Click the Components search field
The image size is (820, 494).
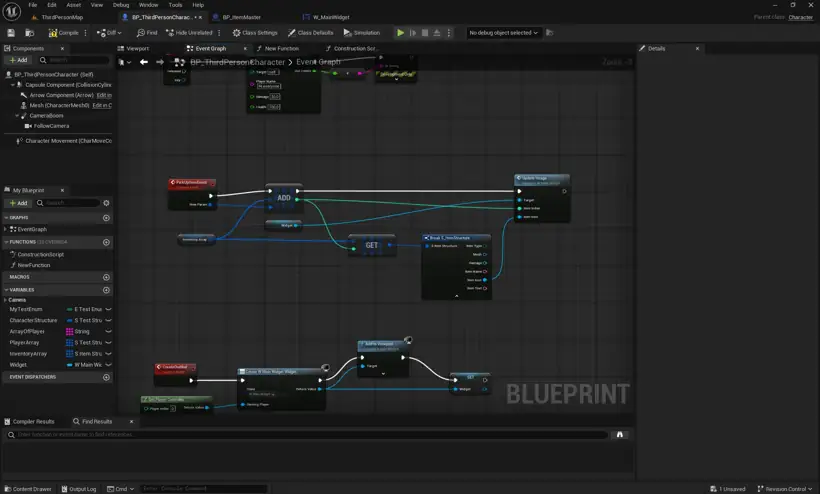coord(75,60)
